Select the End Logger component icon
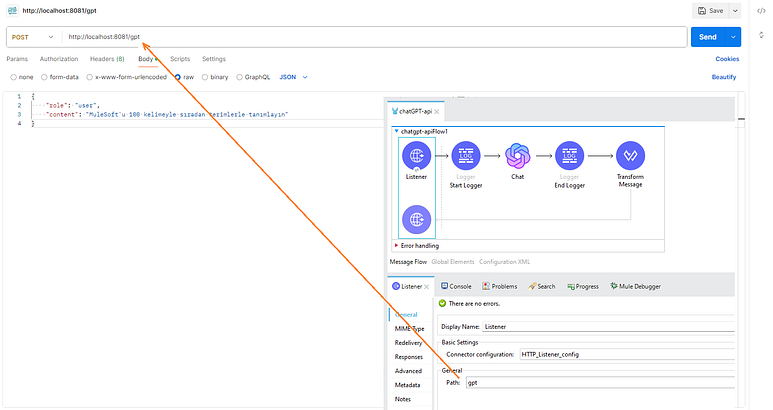Screen dimensions: 773x410 (569, 156)
